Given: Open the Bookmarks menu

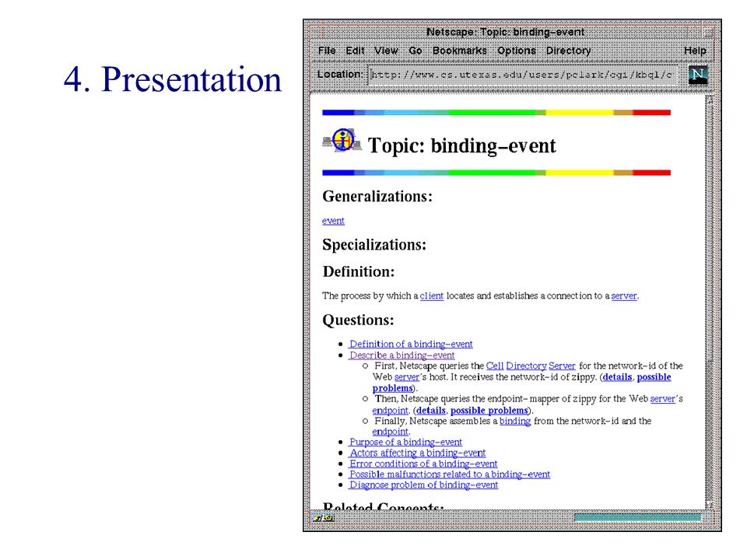Looking at the screenshot, I should (x=460, y=51).
